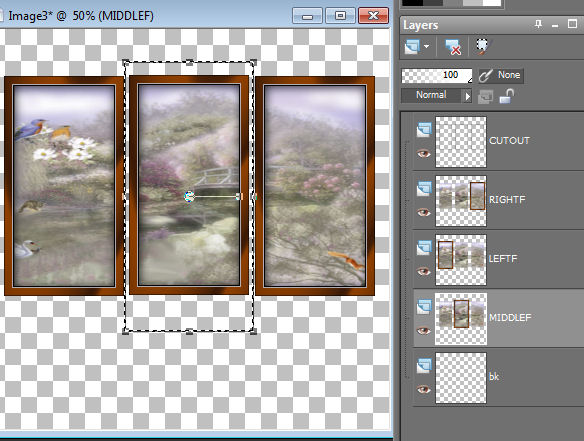Click the layer group link icon near lock

[485, 96]
